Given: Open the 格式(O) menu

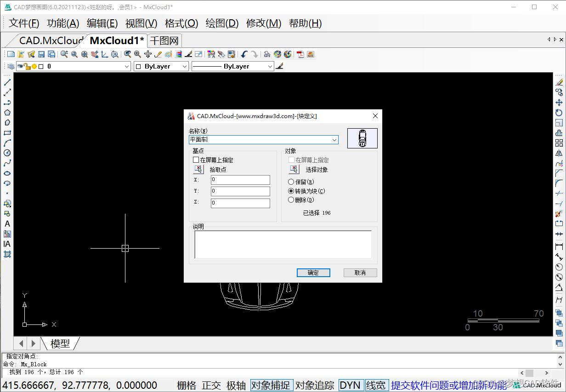Looking at the screenshot, I should 181,23.
